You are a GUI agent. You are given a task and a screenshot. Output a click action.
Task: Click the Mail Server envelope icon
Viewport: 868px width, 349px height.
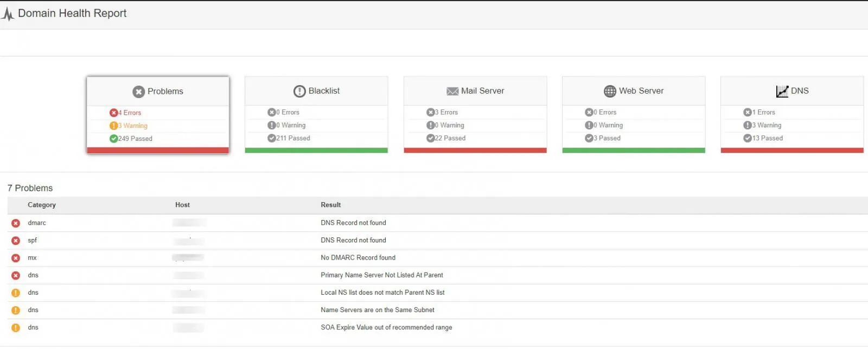point(452,92)
